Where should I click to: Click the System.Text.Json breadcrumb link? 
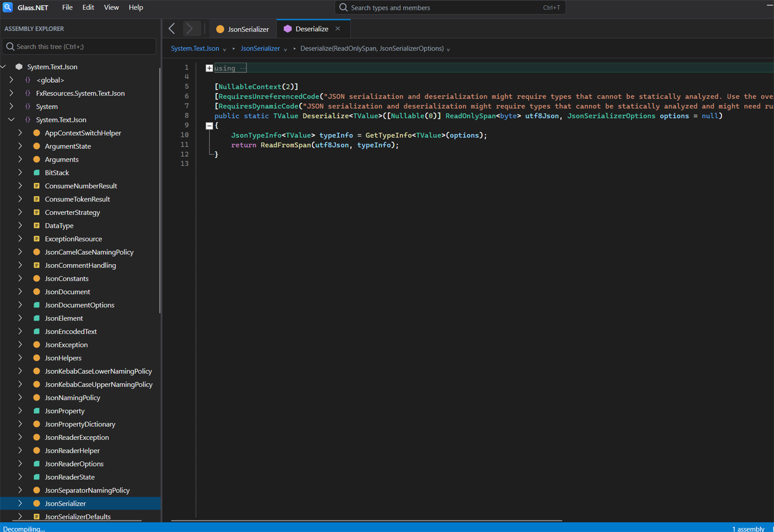pyautogui.click(x=195, y=48)
